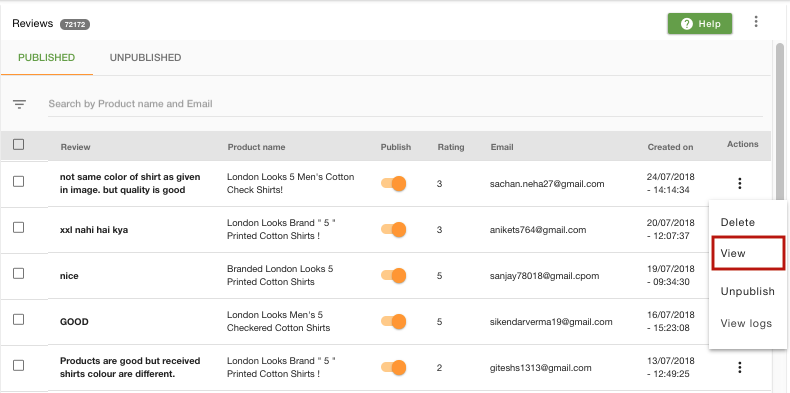Open actions menu for sachan.neha27 review

tap(740, 183)
